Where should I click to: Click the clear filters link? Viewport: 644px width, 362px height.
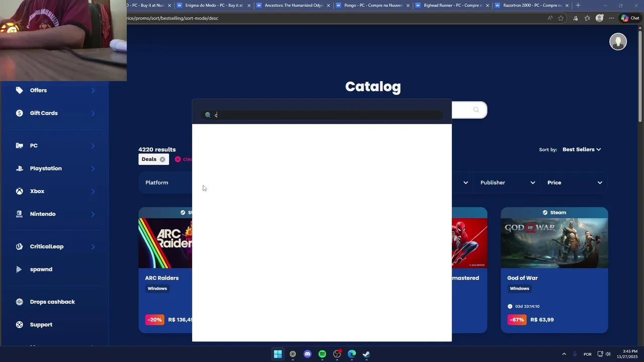(x=183, y=159)
